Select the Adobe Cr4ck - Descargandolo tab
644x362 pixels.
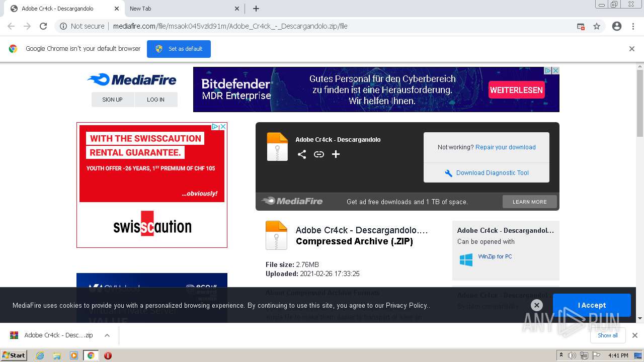64,9
